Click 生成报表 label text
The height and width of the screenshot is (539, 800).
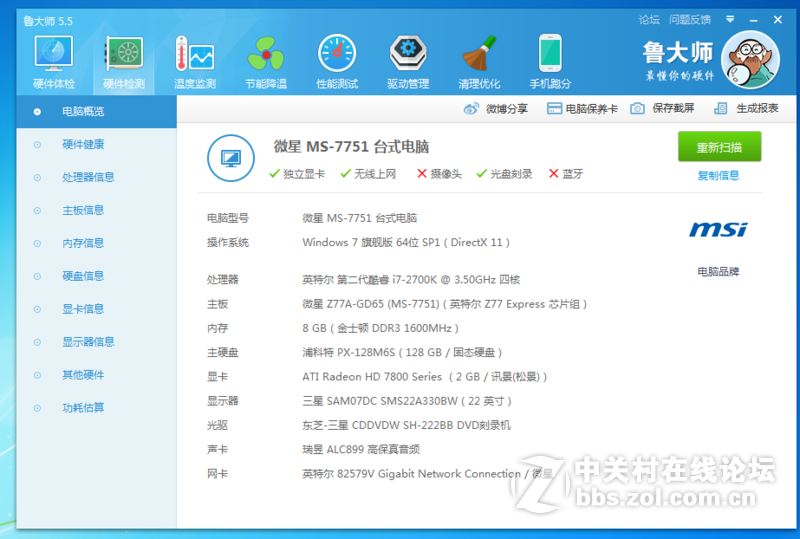point(757,108)
